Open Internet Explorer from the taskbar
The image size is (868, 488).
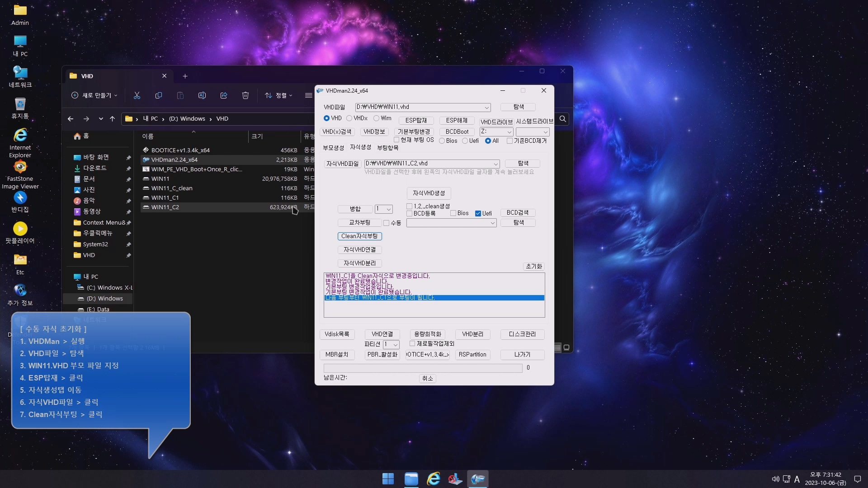click(x=434, y=479)
